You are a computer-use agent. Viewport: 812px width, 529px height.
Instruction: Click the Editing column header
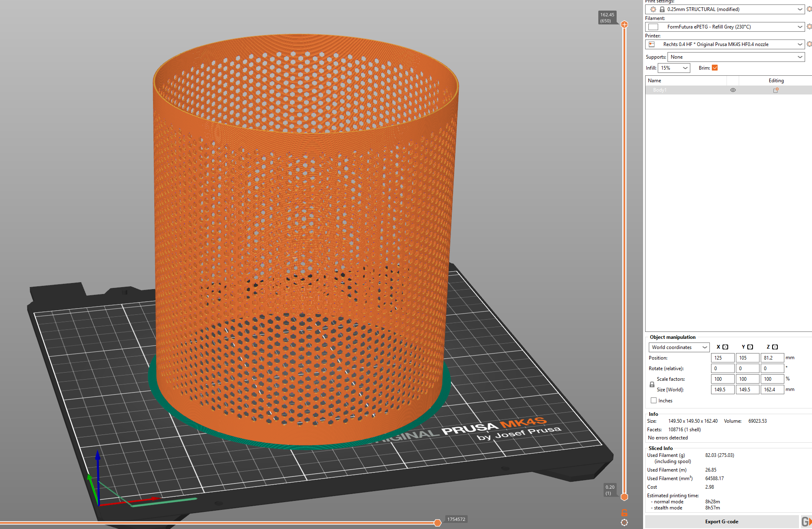pos(776,81)
